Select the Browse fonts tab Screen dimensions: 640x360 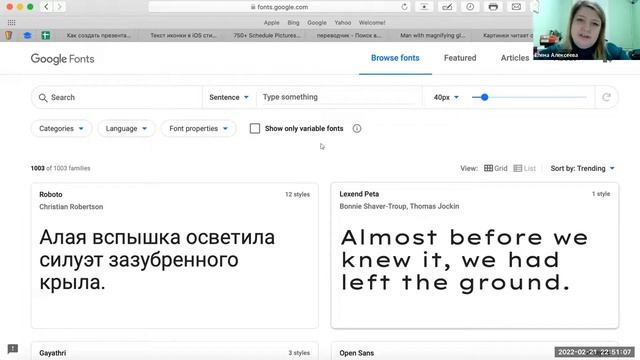tap(395, 58)
